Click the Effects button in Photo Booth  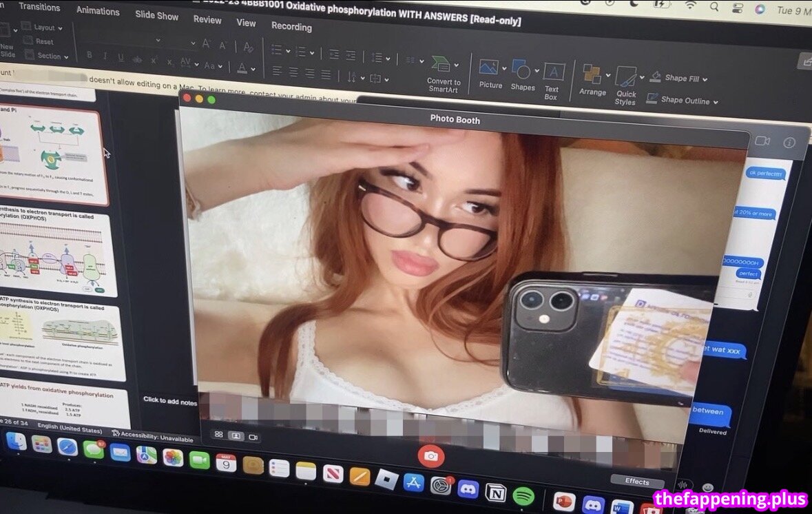[x=636, y=481]
